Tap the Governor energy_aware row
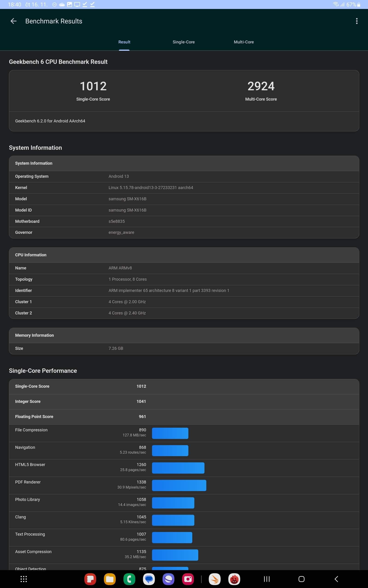 click(x=184, y=232)
